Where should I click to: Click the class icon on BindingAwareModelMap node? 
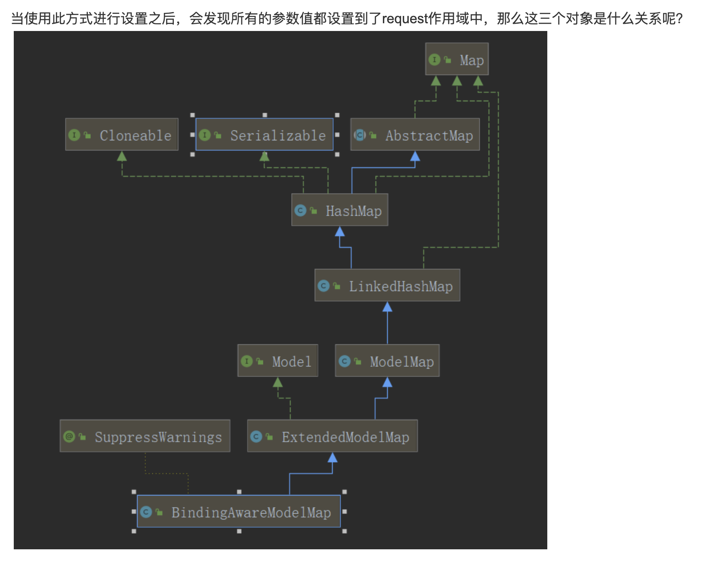pos(146,512)
